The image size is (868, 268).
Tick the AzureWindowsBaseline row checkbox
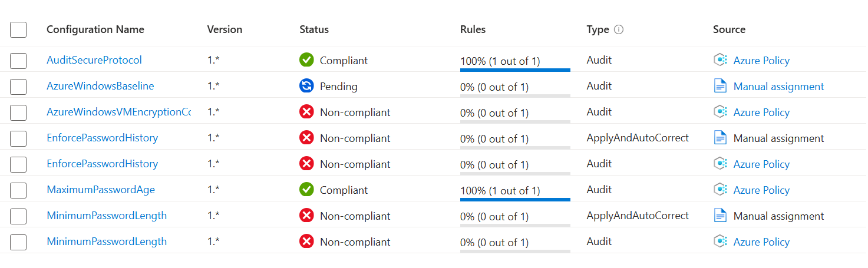pyautogui.click(x=18, y=86)
